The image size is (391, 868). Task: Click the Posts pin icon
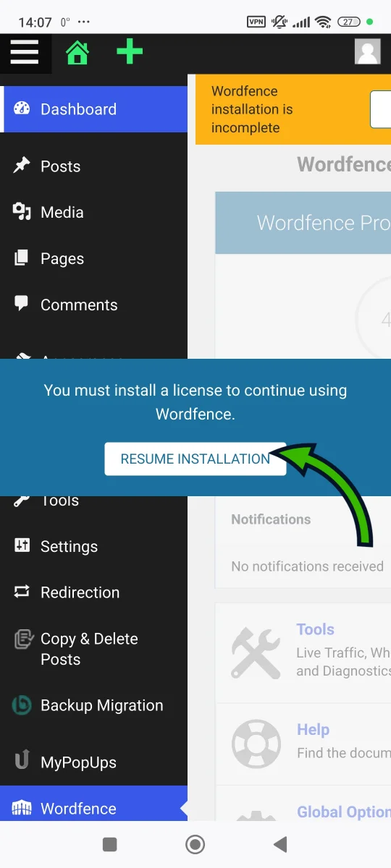22,166
